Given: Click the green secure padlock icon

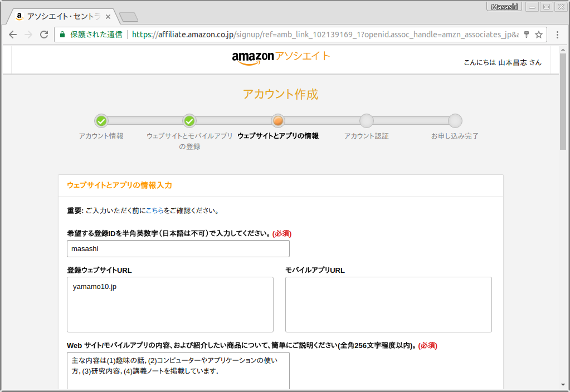Looking at the screenshot, I should [x=62, y=35].
